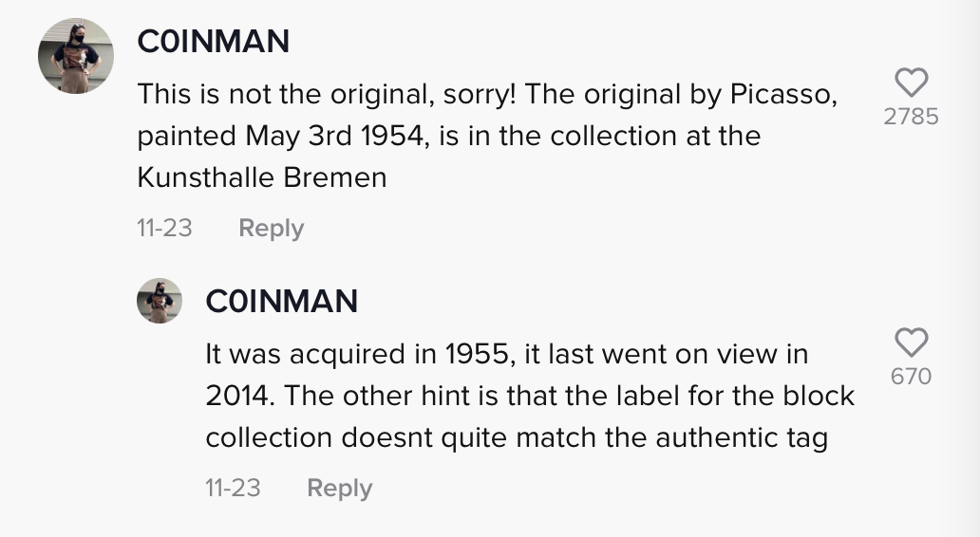Open the 670 like count
Screen dimensions: 980x537
point(911,377)
